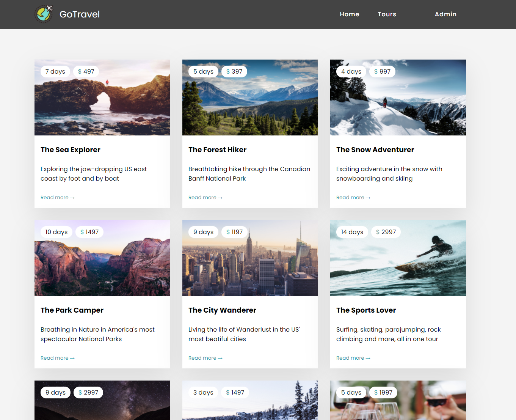The width and height of the screenshot is (516, 420).
Task: Click the Banff National Park description text
Action: [249, 174]
